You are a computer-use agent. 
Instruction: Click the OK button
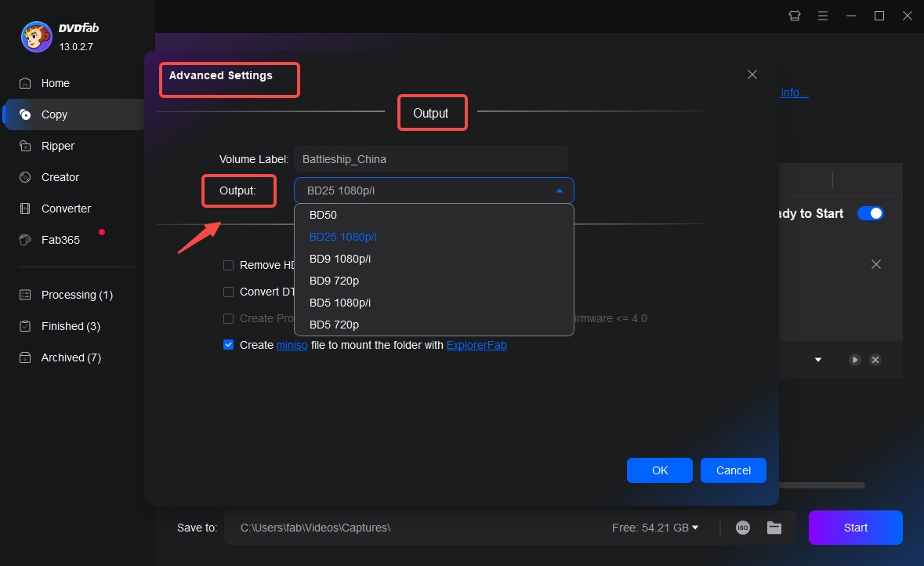pyautogui.click(x=659, y=470)
